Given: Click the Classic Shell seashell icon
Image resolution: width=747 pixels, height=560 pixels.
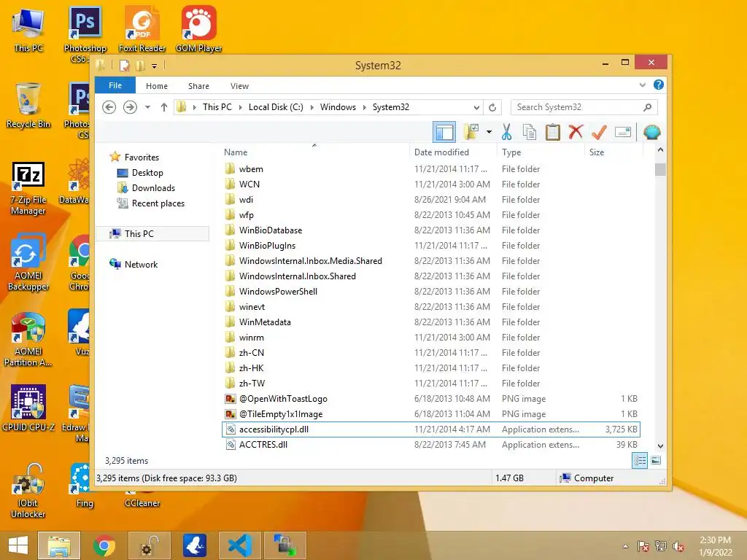Looking at the screenshot, I should (651, 132).
